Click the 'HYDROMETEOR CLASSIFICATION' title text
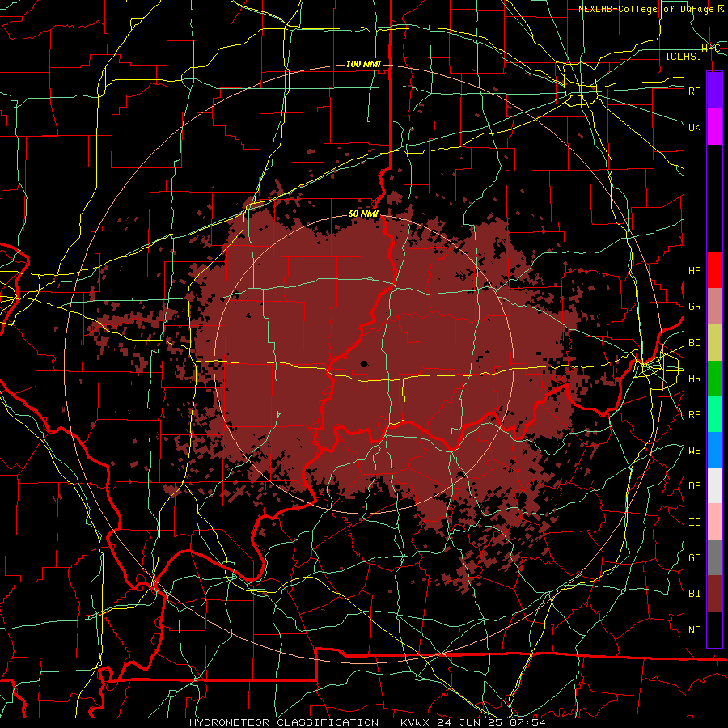728x728 pixels. click(284, 722)
